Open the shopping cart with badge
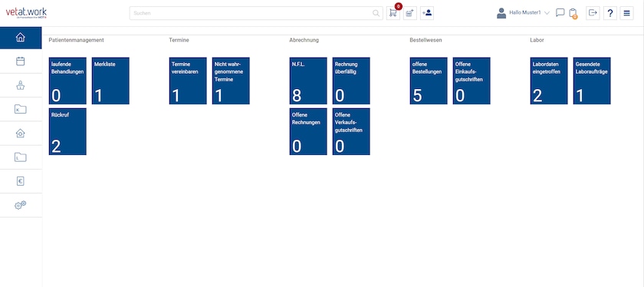The image size is (644, 287). 393,13
